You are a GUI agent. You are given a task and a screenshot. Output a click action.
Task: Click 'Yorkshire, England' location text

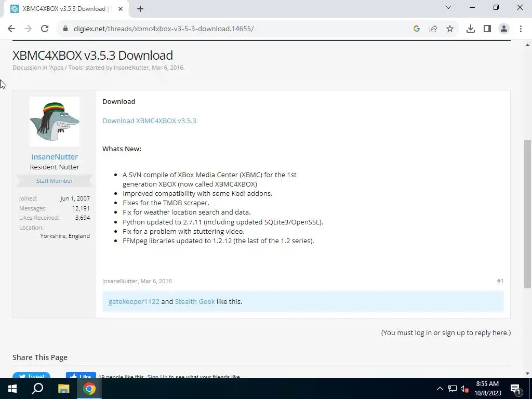pos(65,236)
